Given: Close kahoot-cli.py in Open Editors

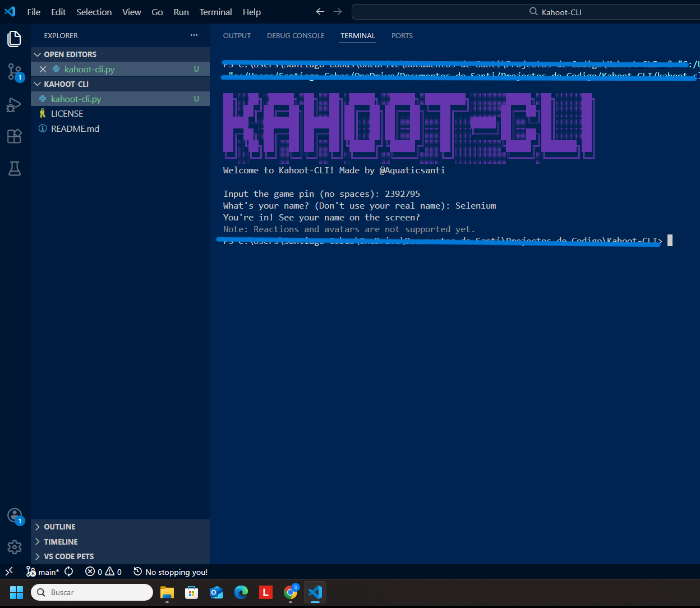Looking at the screenshot, I should point(43,70).
